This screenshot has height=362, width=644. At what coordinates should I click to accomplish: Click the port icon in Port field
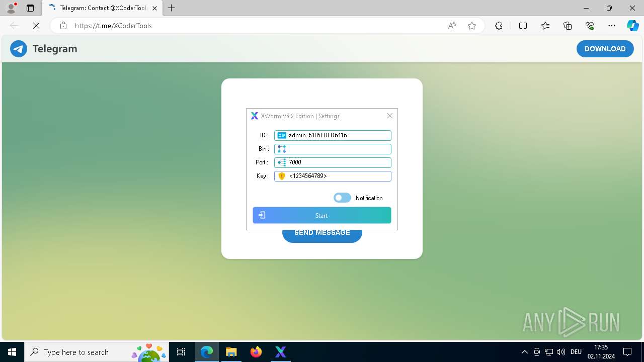[282, 162]
